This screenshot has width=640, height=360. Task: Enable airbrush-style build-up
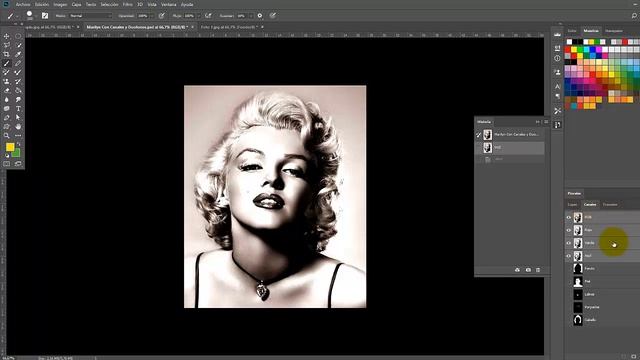coord(208,16)
